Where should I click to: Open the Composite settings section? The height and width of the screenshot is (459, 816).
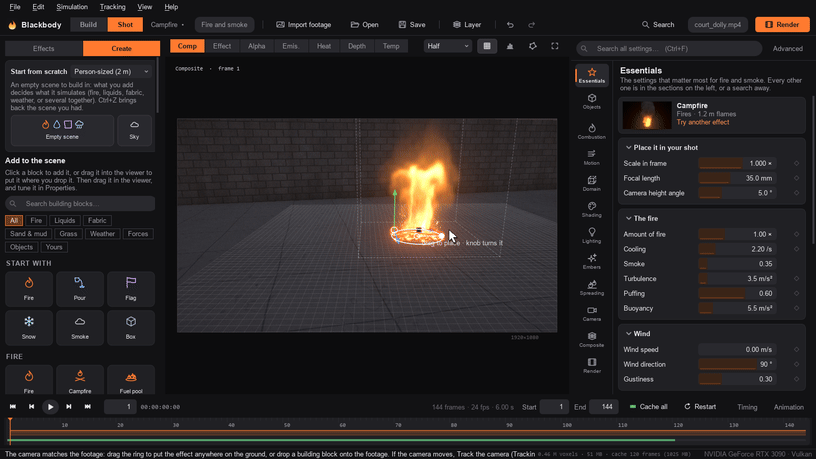(592, 339)
